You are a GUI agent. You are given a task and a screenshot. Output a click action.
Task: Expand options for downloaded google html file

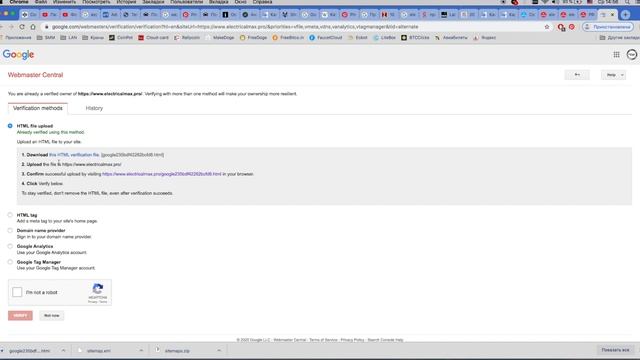[63, 351]
